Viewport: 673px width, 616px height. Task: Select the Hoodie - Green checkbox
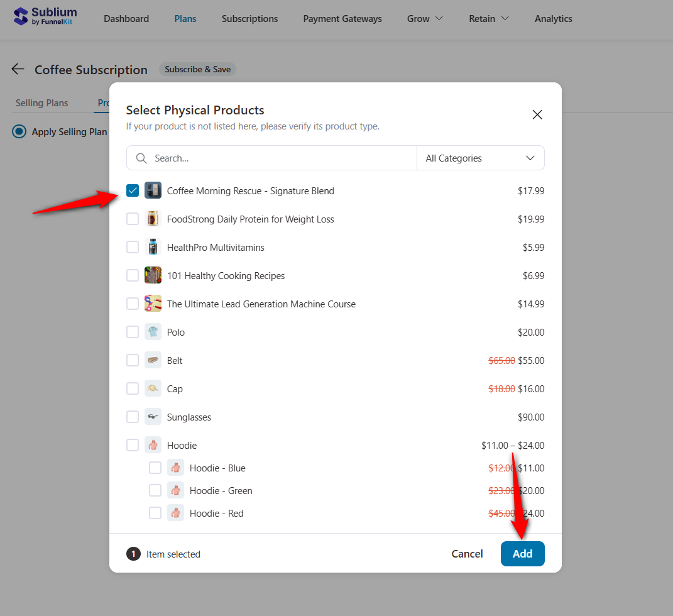click(155, 490)
